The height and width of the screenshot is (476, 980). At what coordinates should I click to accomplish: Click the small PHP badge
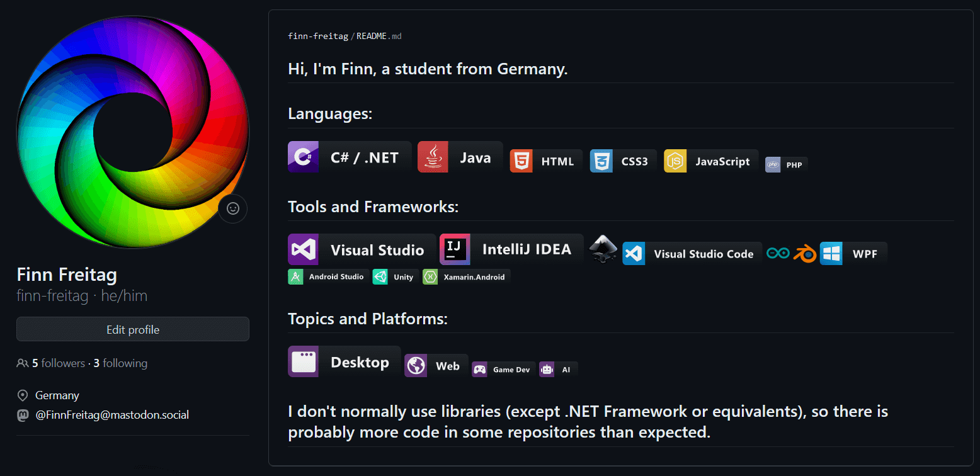[x=786, y=164]
